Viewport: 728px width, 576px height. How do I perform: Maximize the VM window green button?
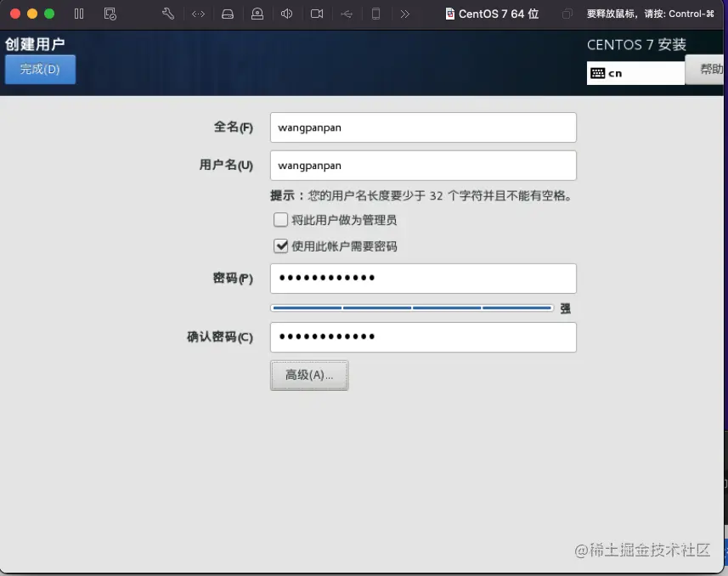point(49,14)
